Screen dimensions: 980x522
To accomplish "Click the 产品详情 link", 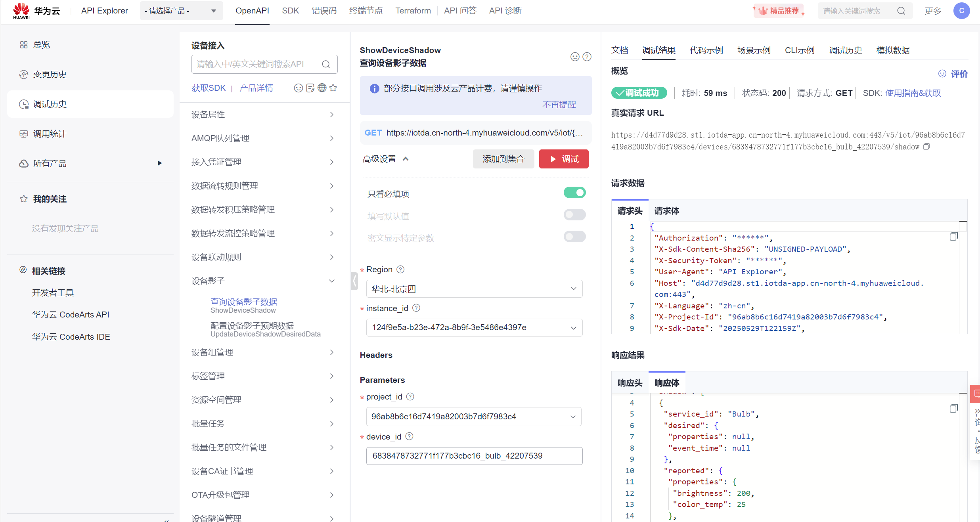I will pos(256,88).
